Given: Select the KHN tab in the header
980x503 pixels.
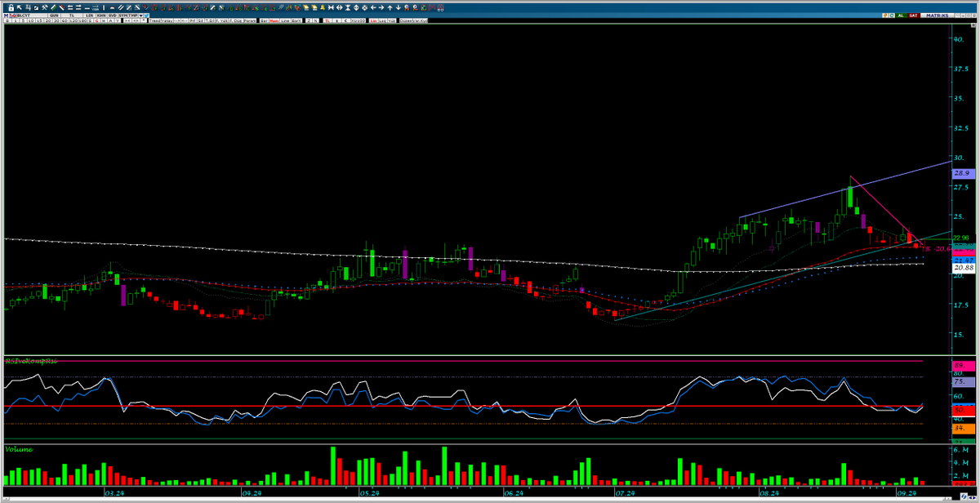Looking at the screenshot, I should click(100, 16).
